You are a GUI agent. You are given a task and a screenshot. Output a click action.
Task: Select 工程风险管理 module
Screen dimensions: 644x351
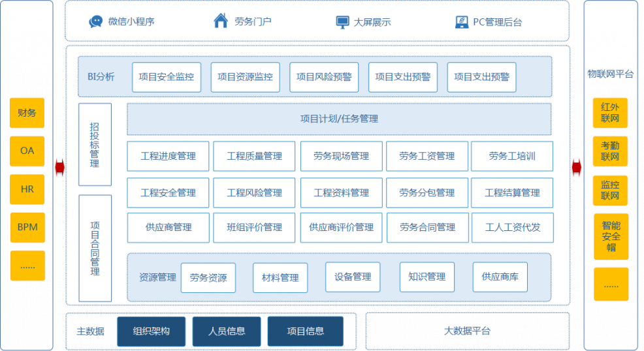coord(254,192)
